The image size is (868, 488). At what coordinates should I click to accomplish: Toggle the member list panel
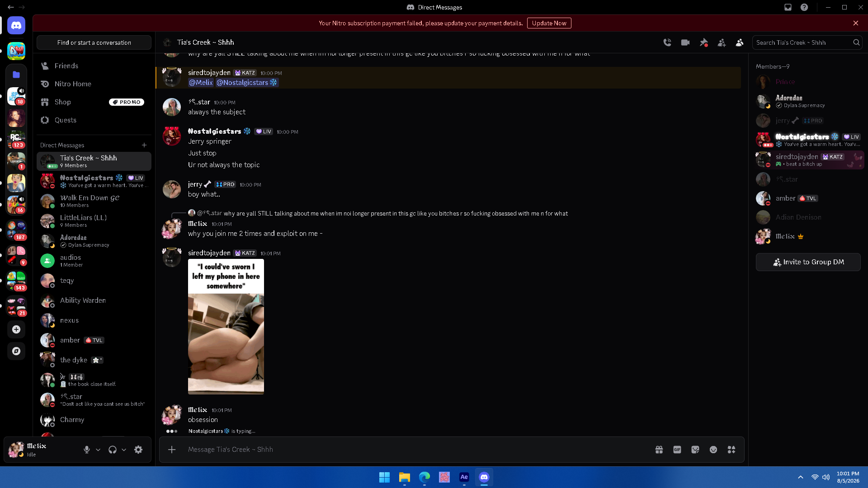(x=740, y=42)
